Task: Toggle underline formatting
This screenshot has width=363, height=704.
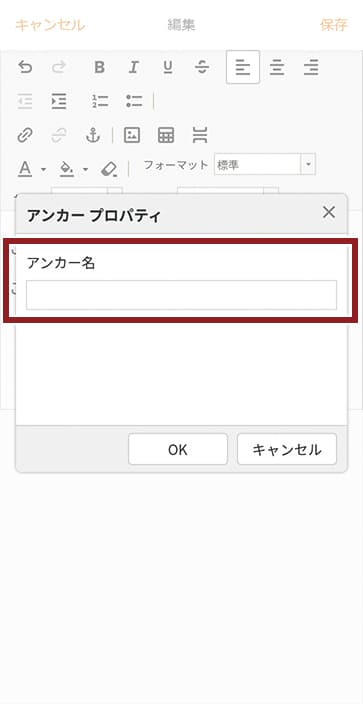Action: coord(168,67)
